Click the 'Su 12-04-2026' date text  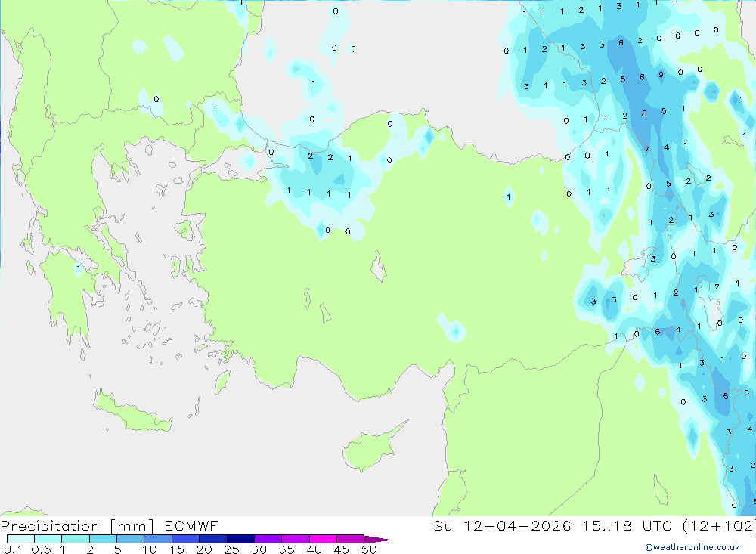[503, 525]
